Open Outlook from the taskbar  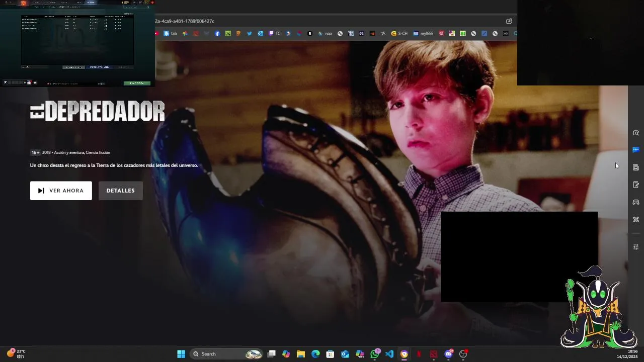[x=345, y=354]
